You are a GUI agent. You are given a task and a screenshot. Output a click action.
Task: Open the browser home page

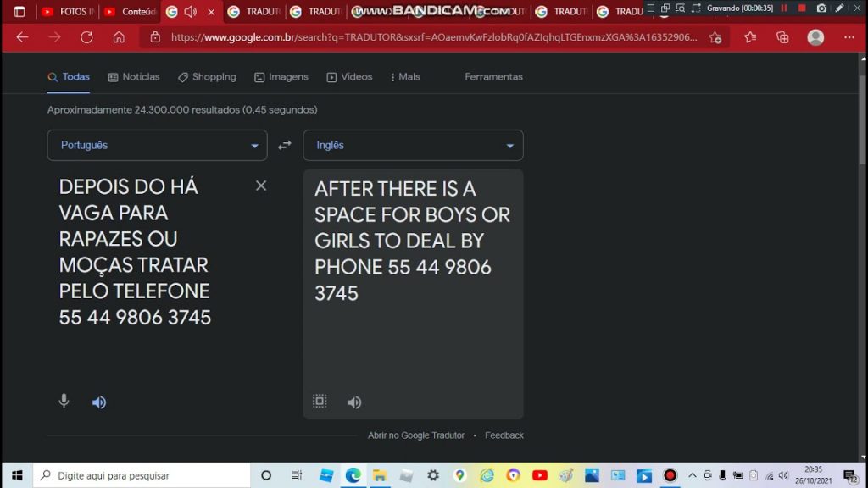[119, 37]
